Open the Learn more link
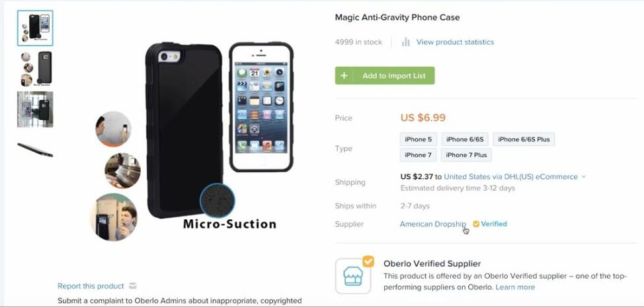644x307 pixels. pos(515,287)
